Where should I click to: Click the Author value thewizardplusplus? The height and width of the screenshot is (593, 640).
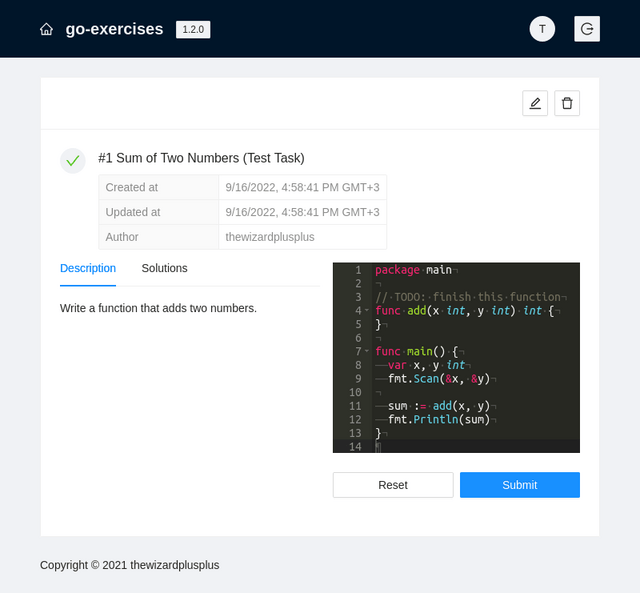270,237
